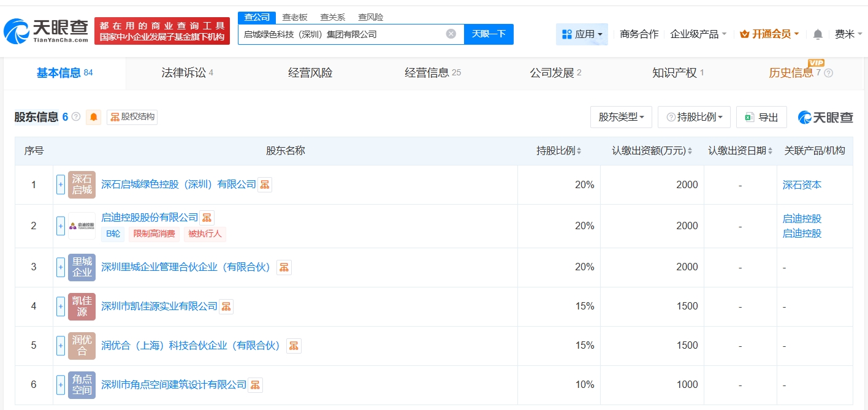The width and height of the screenshot is (868, 410).
Task: Expand row 1 深石启城绿色控股 details
Action: pos(61,184)
